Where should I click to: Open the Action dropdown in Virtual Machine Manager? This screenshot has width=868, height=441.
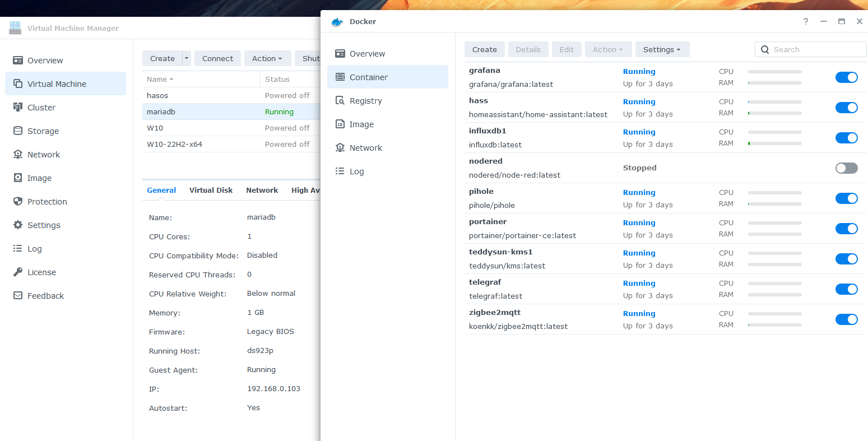(267, 58)
